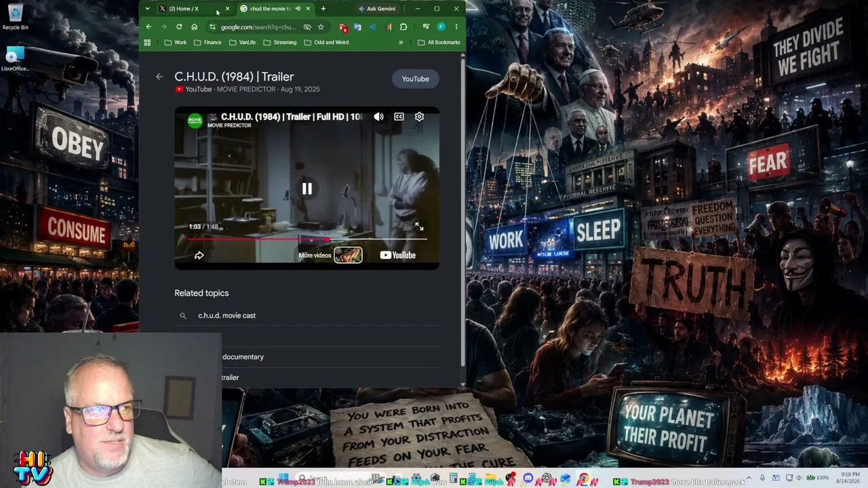Screen dimensions: 868x488
Task: Toggle closed captions on the video
Action: [399, 117]
